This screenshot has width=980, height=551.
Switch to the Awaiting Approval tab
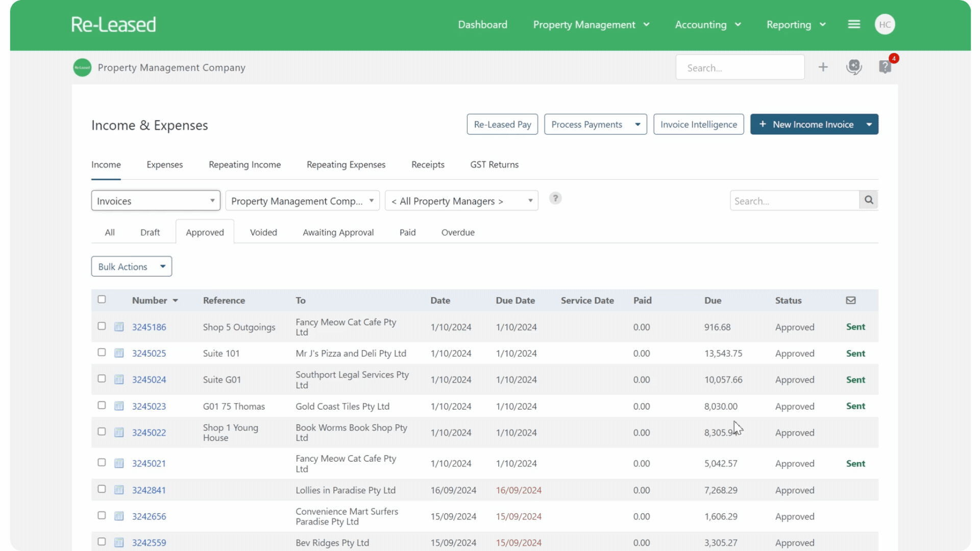(338, 232)
